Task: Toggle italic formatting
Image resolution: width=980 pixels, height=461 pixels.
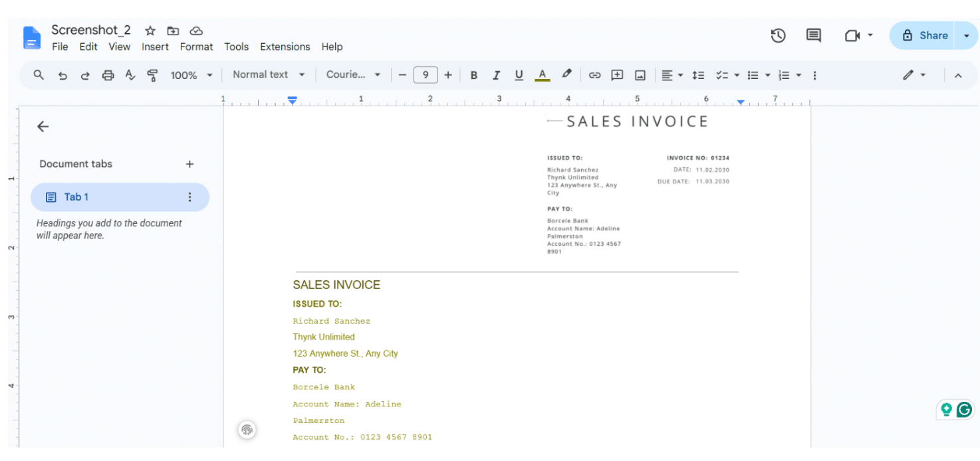Action: point(496,75)
